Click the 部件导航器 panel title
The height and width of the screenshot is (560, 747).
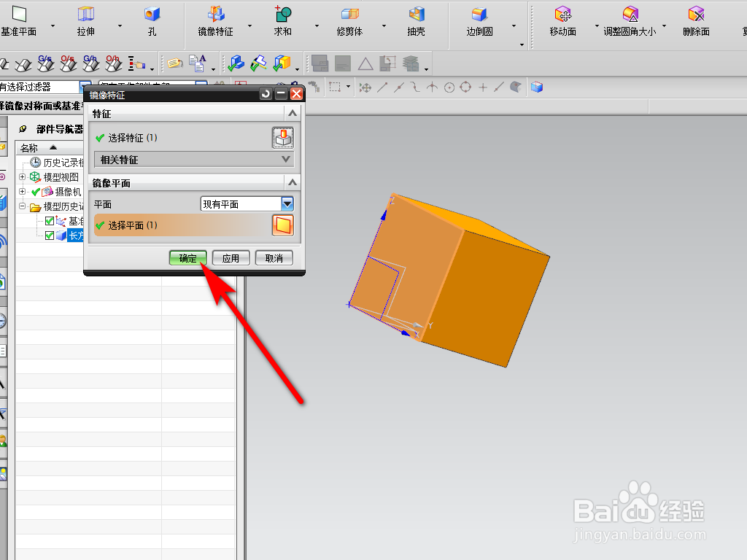(x=60, y=129)
